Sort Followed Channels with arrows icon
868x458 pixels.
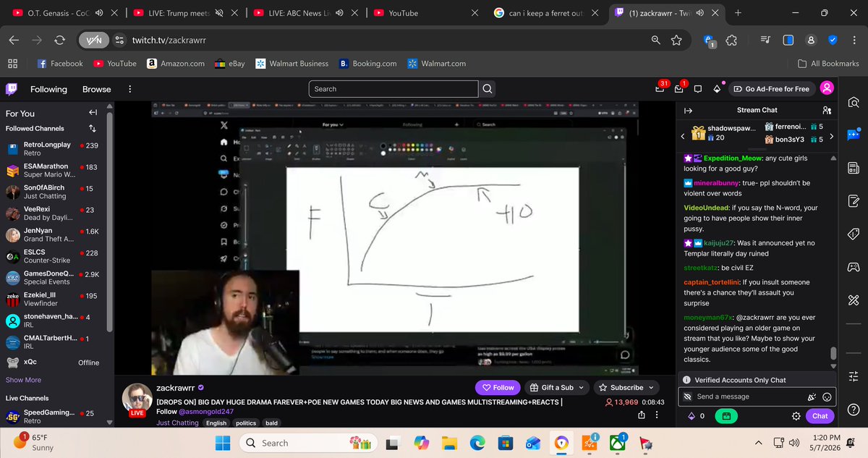pos(93,128)
